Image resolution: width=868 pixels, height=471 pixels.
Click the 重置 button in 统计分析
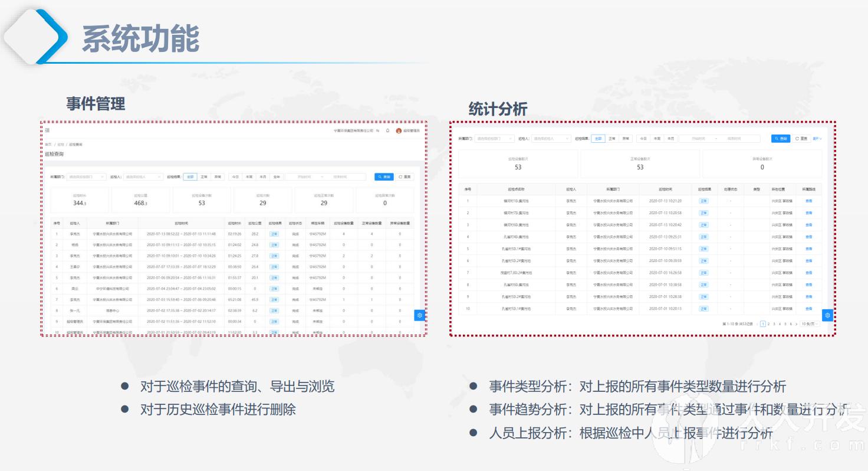(x=801, y=139)
